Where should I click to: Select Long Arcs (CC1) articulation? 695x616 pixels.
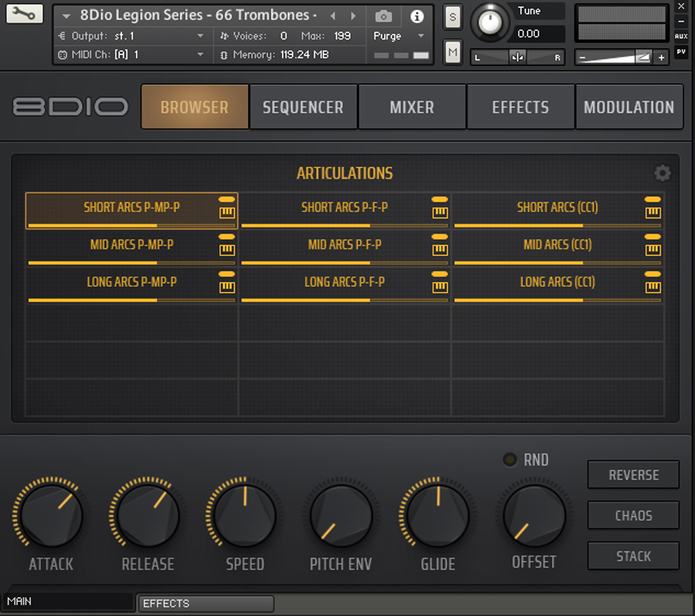(x=558, y=285)
